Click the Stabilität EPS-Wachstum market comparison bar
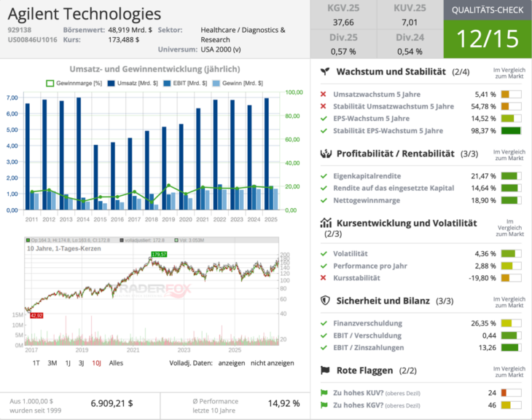Image resolution: width=532 pixels, height=420 pixels. 512,131
